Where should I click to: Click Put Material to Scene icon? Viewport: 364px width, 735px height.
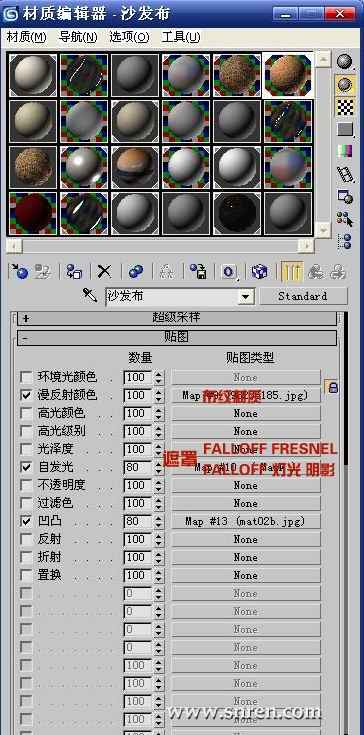43,271
